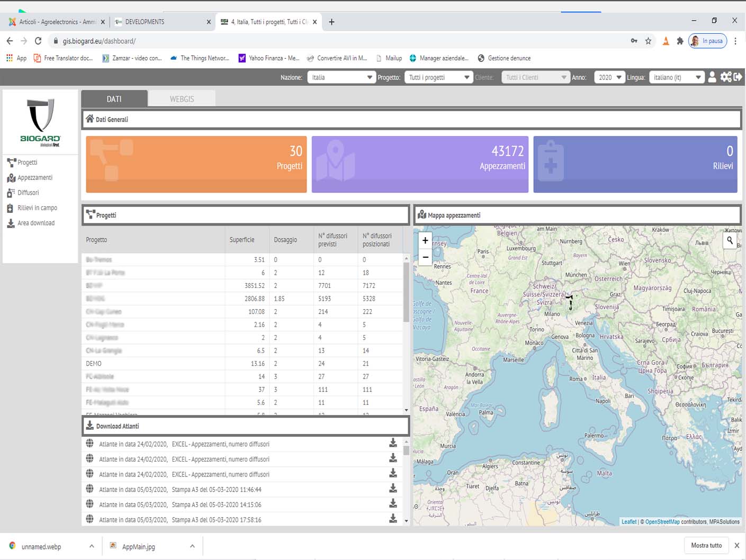Open the Gestione denunce bookmark

[504, 58]
